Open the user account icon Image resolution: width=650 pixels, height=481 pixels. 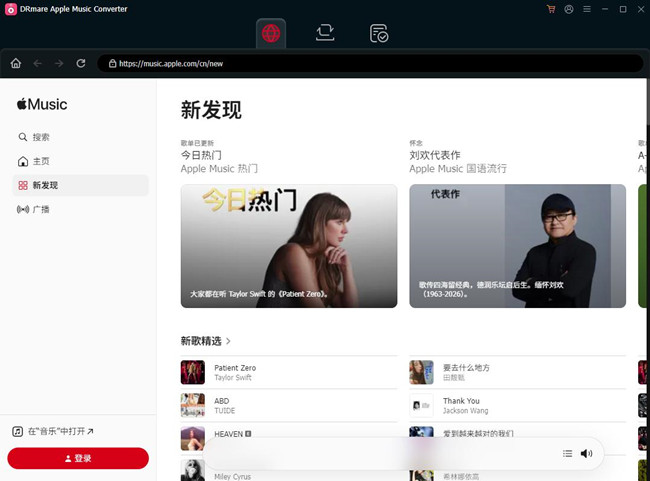(x=569, y=9)
